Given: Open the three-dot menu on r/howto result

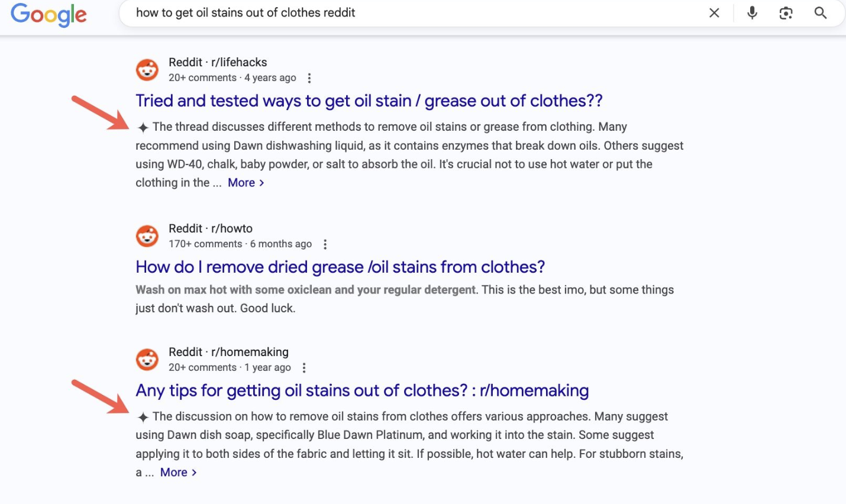Looking at the screenshot, I should click(x=325, y=243).
